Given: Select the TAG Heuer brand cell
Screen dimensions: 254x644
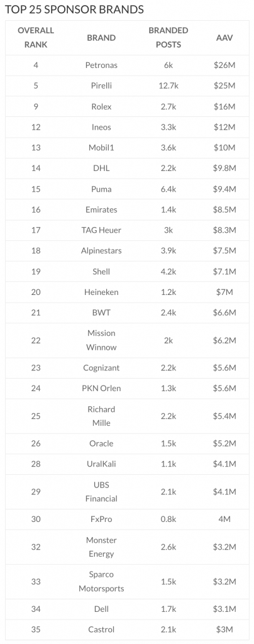Looking at the screenshot, I should (101, 230).
